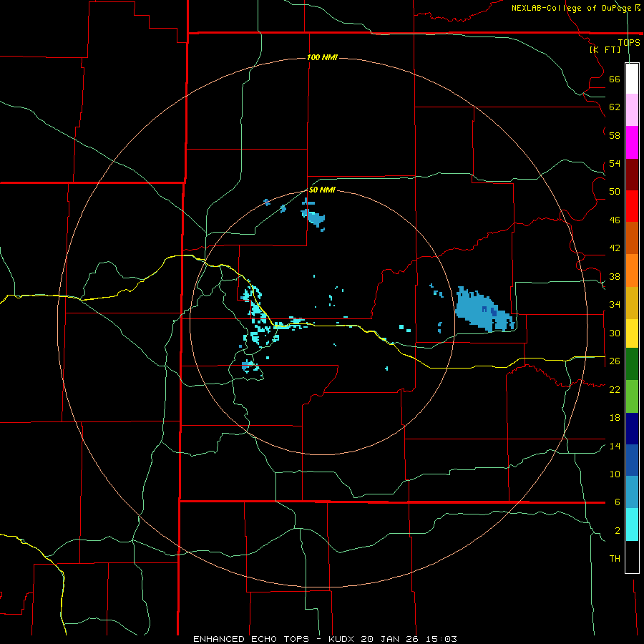Click the white color swatch above 66
644x644 pixels.
coord(632,79)
